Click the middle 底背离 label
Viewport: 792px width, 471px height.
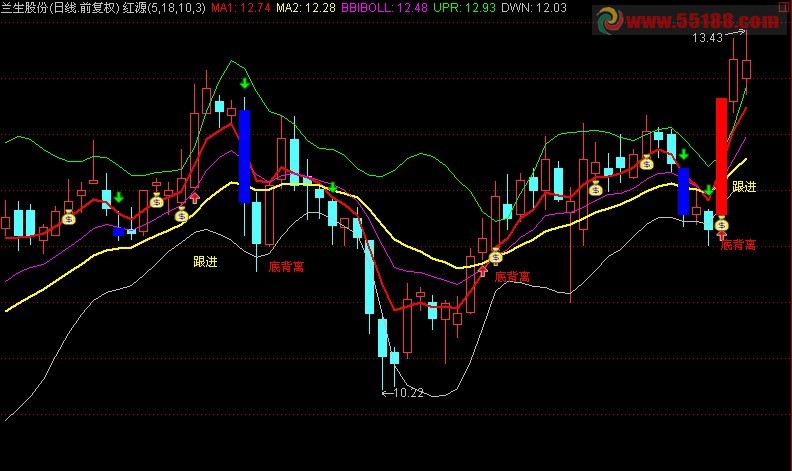512,276
